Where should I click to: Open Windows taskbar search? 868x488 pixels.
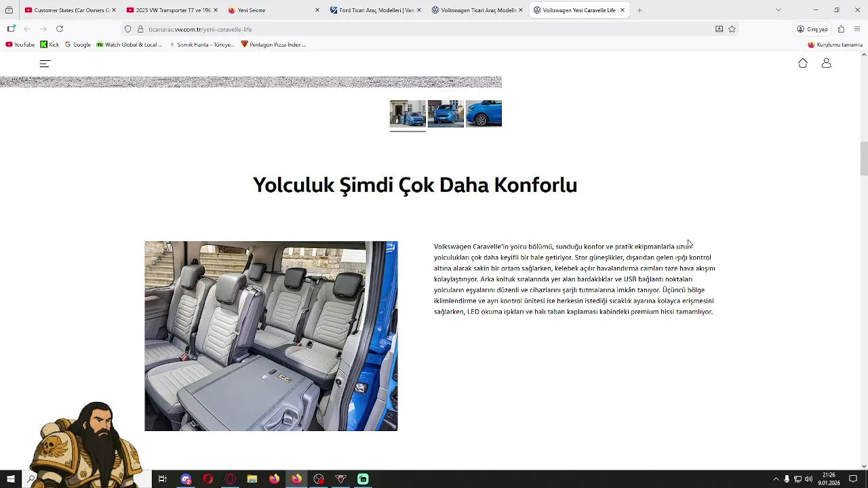click(31, 479)
